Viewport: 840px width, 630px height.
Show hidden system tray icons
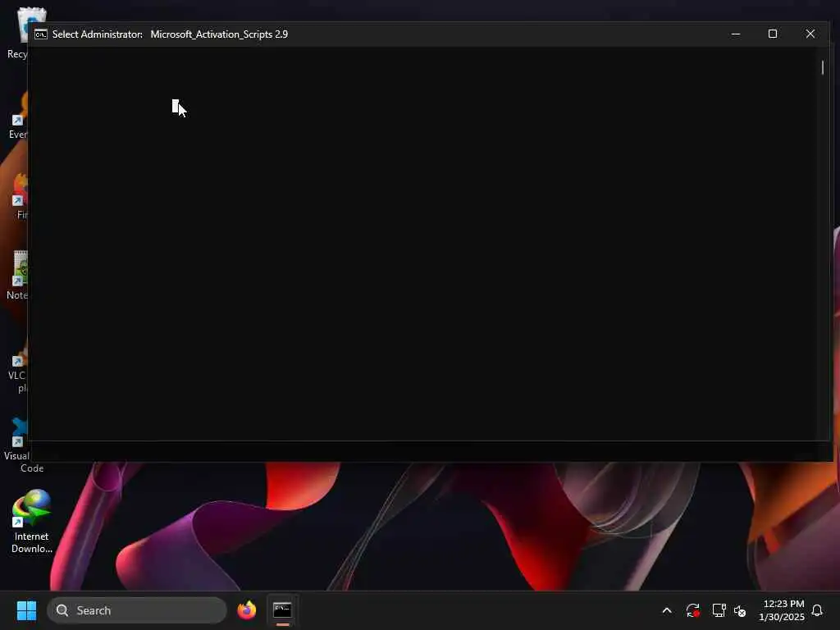click(x=667, y=610)
